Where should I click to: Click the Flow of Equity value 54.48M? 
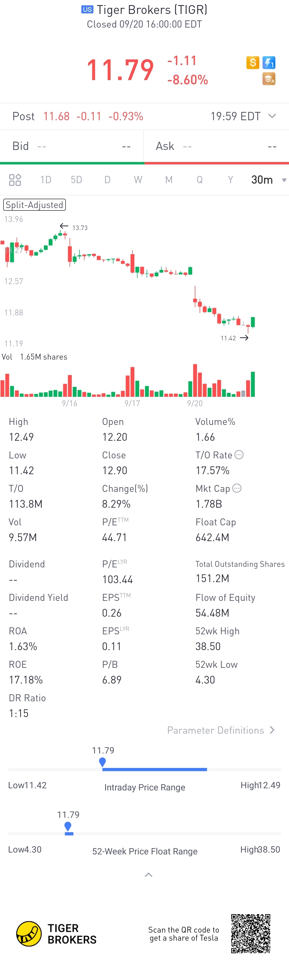[x=212, y=613]
